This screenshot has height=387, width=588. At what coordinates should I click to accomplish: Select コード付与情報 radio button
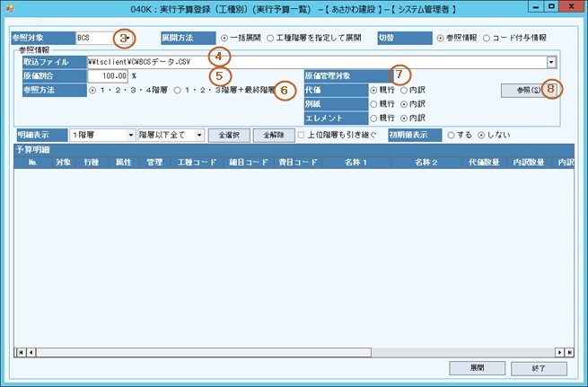487,40
